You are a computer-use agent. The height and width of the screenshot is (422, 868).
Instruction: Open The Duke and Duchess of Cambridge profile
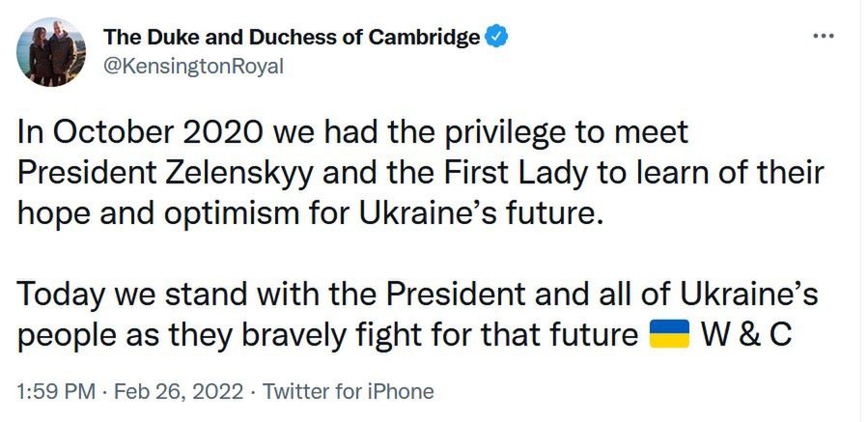(292, 38)
